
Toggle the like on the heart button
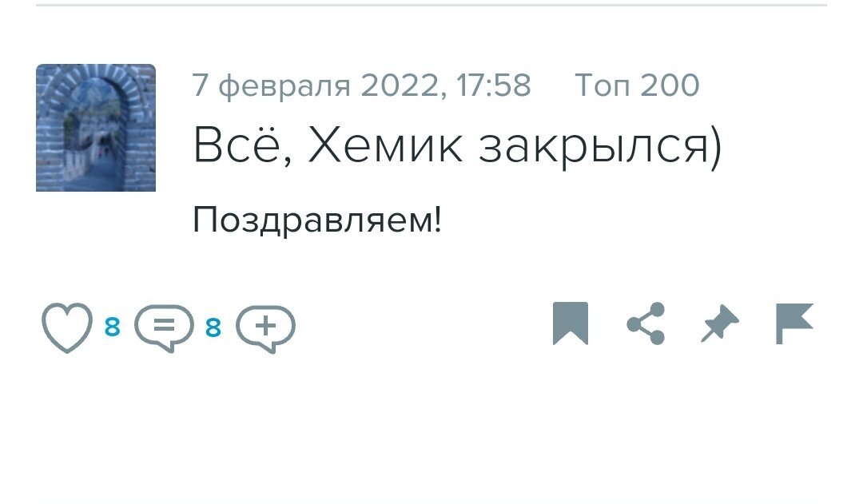pyautogui.click(x=68, y=324)
